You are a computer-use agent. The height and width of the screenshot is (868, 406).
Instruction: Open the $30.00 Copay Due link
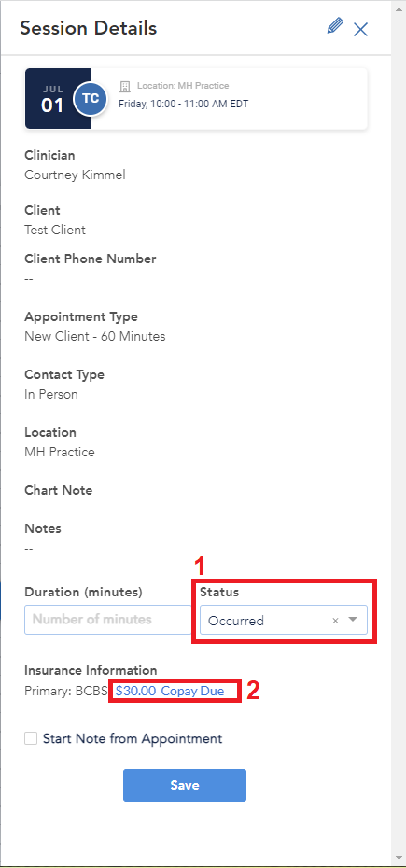170,692
